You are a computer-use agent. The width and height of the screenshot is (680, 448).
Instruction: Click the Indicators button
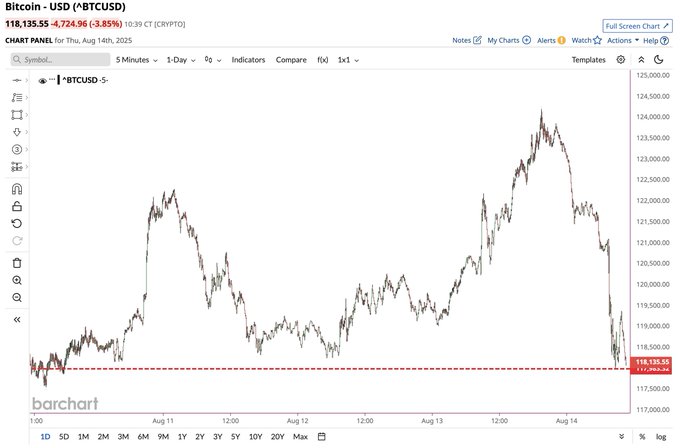(x=248, y=60)
